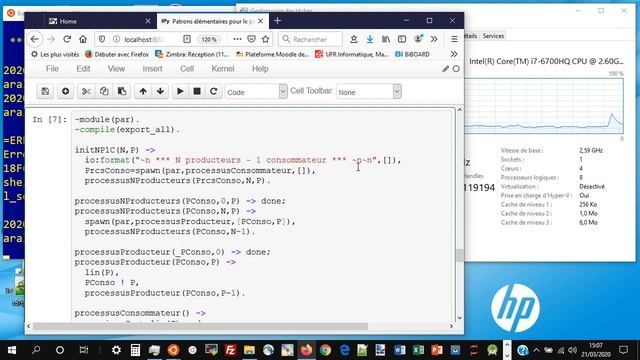Open the Firefox library icon
The image size is (640, 360).
[x=386, y=39]
